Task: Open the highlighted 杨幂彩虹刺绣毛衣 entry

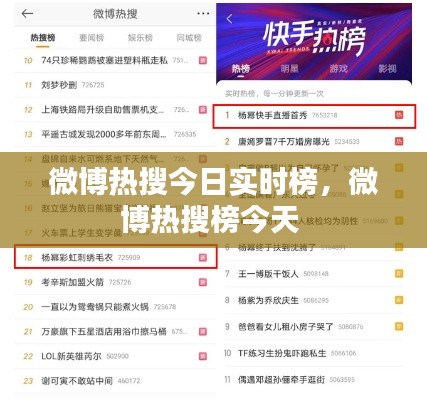Action: (x=115, y=257)
